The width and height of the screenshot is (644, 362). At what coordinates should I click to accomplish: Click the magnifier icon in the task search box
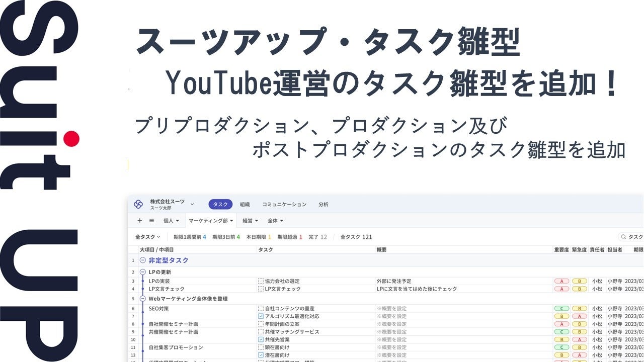623,237
